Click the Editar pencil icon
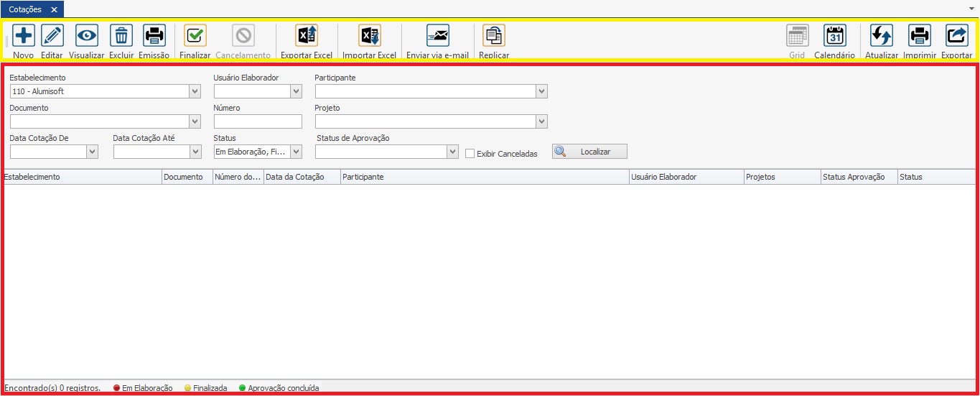This screenshot has height=396, width=980. pyautogui.click(x=52, y=36)
